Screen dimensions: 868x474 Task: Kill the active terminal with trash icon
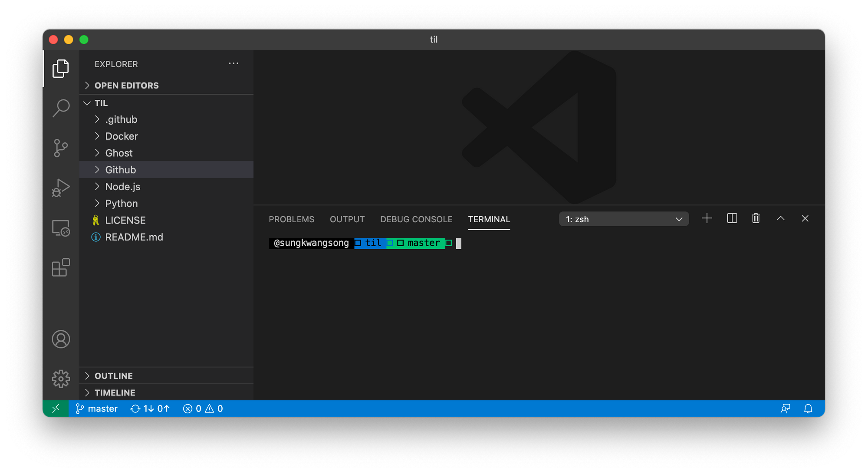[756, 218]
